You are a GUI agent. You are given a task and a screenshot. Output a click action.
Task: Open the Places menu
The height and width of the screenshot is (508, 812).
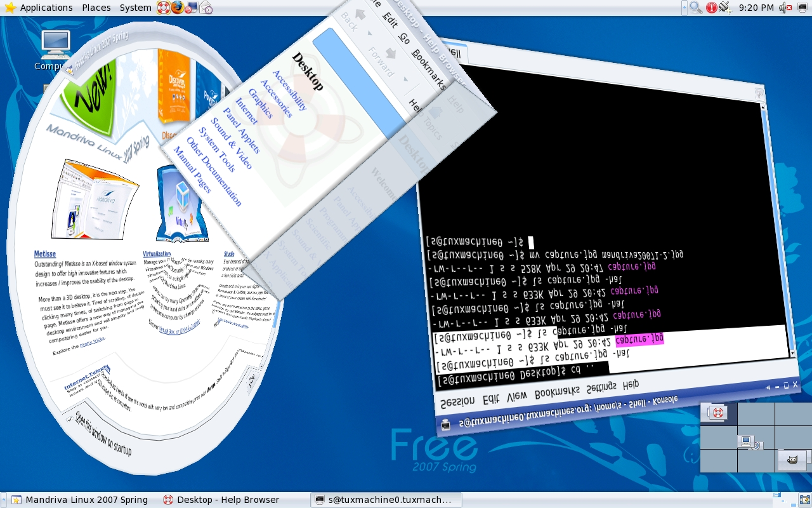pyautogui.click(x=96, y=8)
